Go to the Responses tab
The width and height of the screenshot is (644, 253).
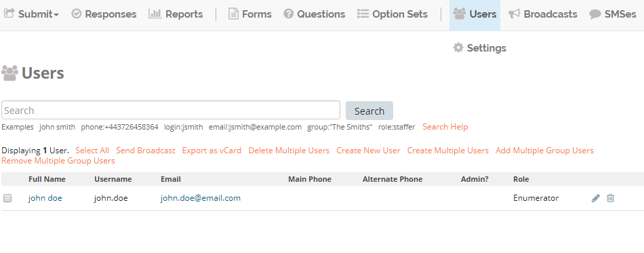104,14
